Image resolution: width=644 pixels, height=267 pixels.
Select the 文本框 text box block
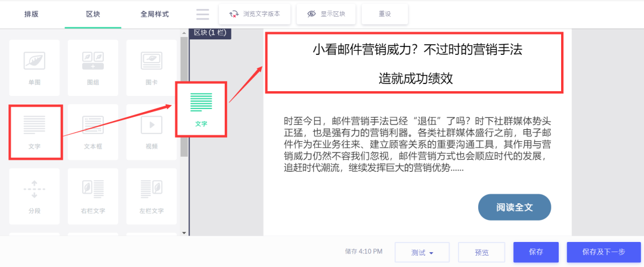[93, 132]
